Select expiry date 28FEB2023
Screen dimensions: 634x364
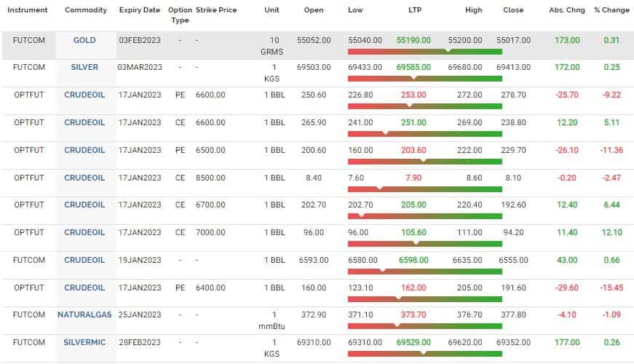[x=140, y=342]
